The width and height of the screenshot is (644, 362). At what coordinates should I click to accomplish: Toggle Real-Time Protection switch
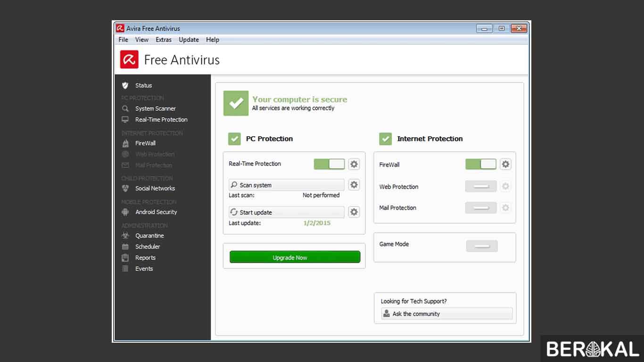[x=330, y=164]
